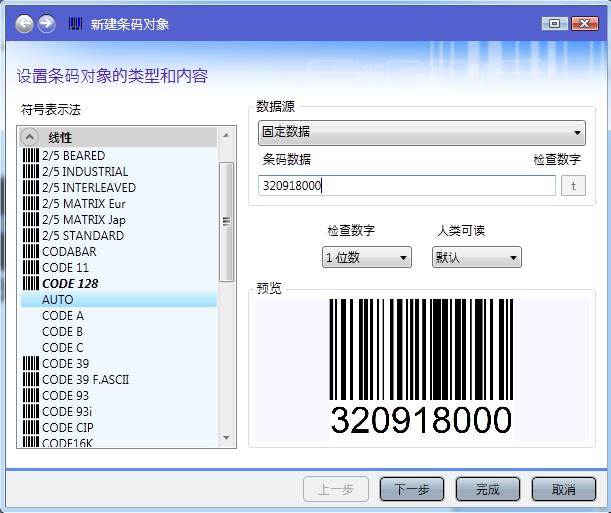Click barcode icon next to 2/5 INDUSTRIAL
This screenshot has height=513, width=611.
pos(31,171)
